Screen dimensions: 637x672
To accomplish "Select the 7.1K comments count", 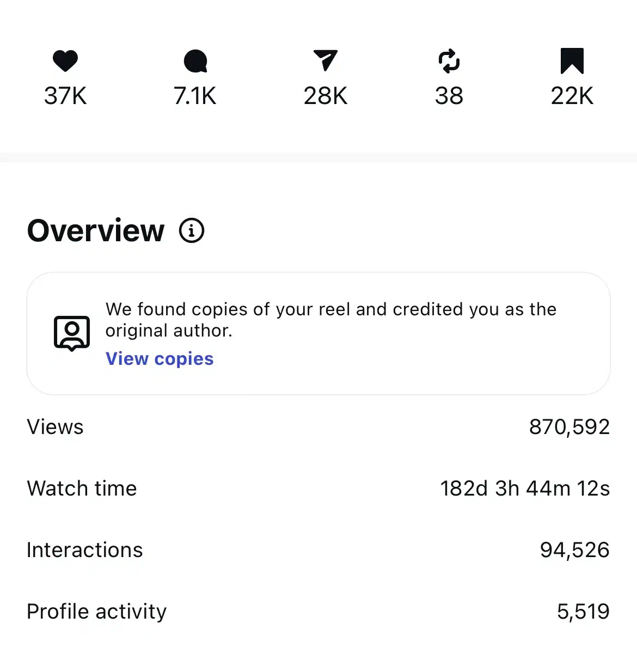I will tap(195, 96).
